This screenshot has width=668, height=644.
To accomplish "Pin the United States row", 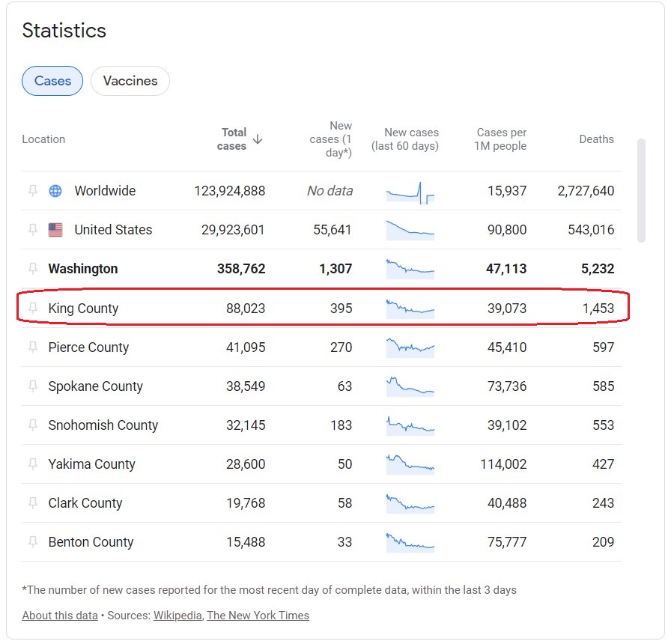I will 32,230.
